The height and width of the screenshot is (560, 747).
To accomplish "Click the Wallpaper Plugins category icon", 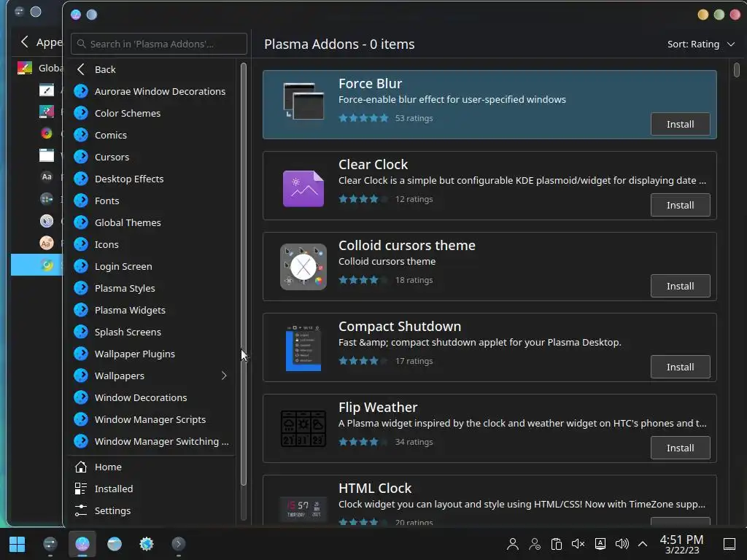I will point(81,354).
